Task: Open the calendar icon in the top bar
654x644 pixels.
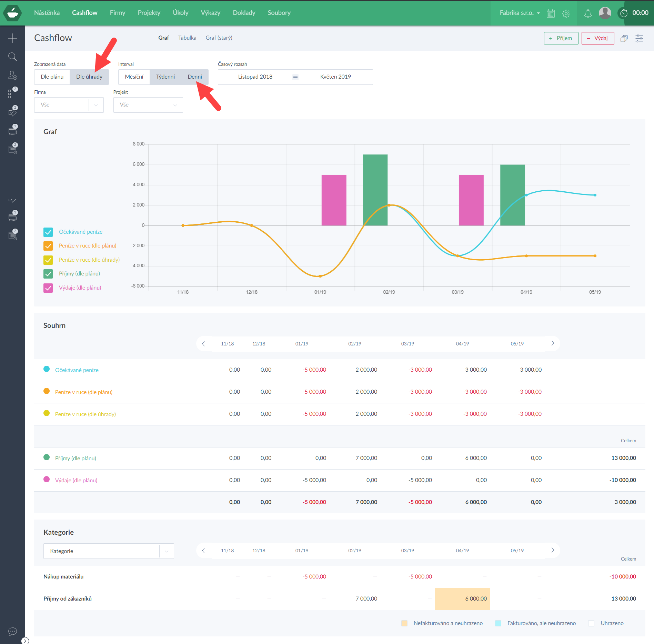Action: [551, 13]
